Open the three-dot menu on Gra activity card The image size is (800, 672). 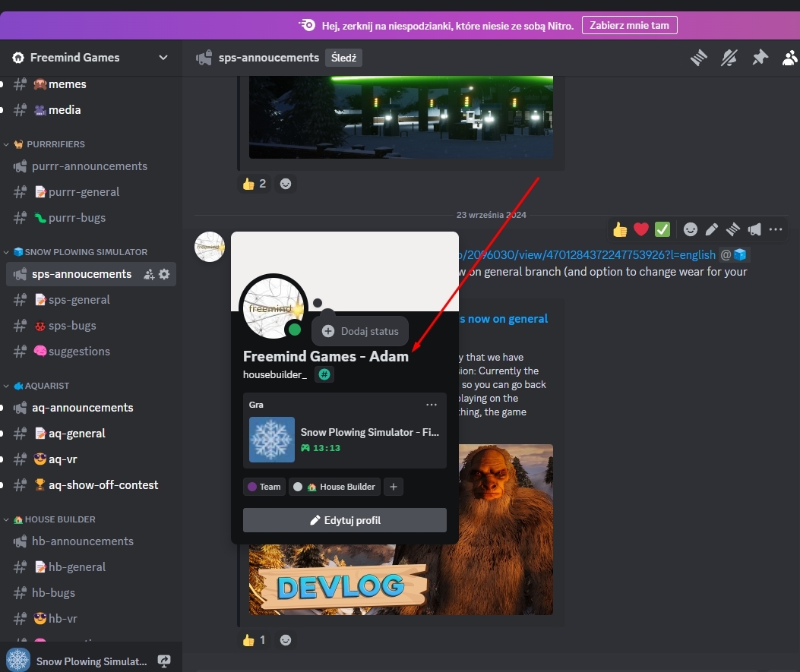tap(432, 405)
